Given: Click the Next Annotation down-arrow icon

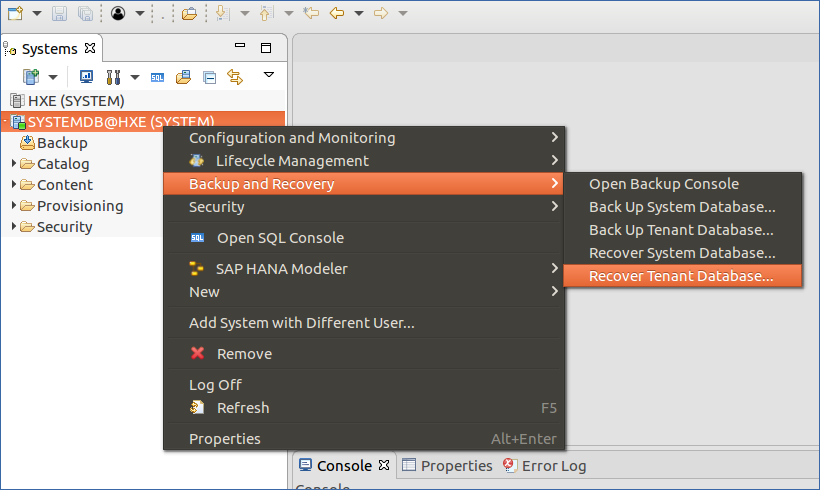Looking at the screenshot, I should pos(222,13).
